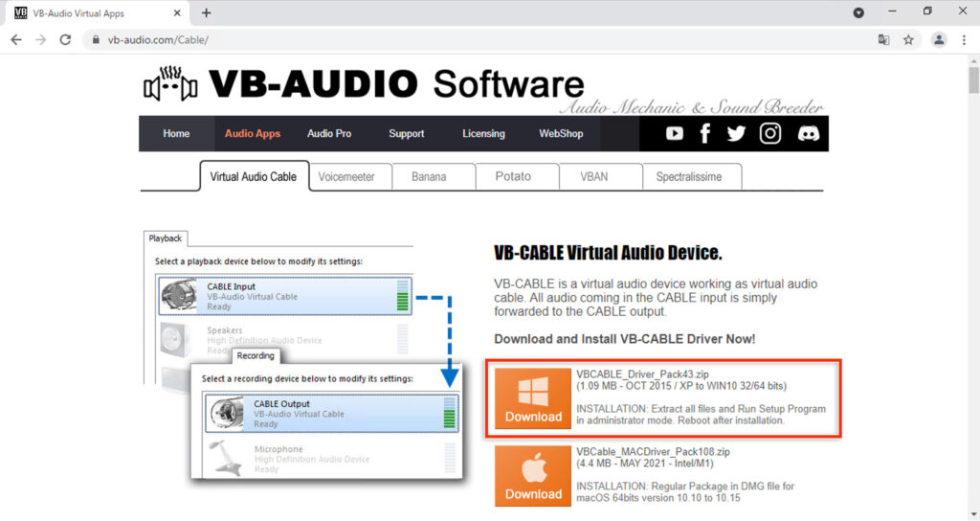The image size is (980, 521).
Task: Open Support menu item
Action: (x=406, y=133)
